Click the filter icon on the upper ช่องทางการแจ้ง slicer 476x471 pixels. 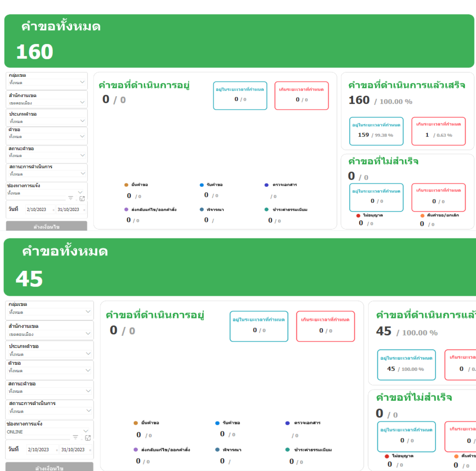tap(71, 198)
